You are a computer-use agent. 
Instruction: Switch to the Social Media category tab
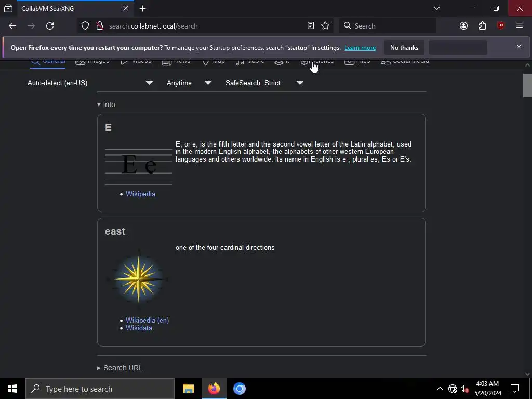click(405, 62)
